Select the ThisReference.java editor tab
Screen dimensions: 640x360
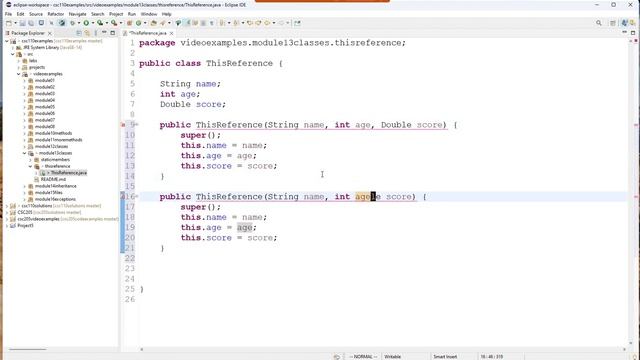148,33
